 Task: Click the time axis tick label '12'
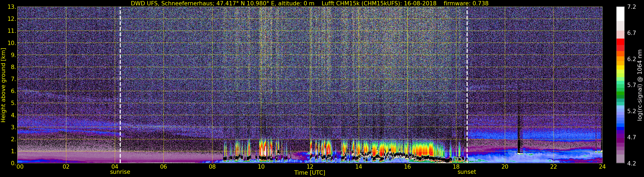(x=310, y=167)
